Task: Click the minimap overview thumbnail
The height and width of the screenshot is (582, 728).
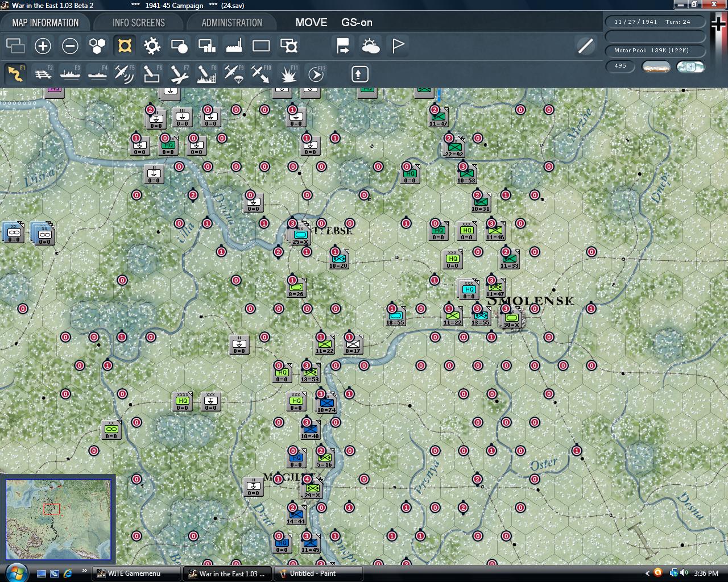Action: (59, 519)
